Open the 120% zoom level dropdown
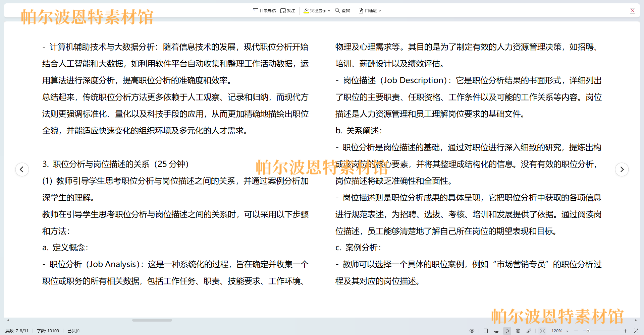644x335 pixels. pyautogui.click(x=560, y=331)
